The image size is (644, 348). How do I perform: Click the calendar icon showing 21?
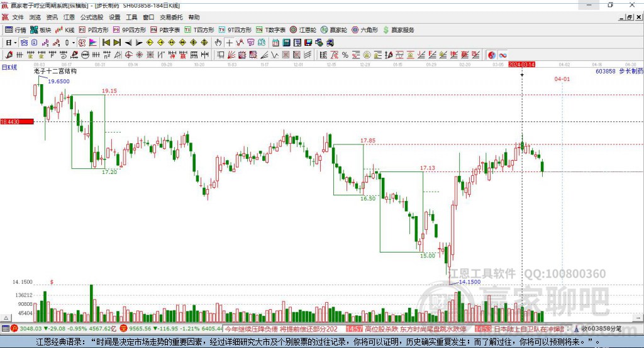click(x=275, y=43)
